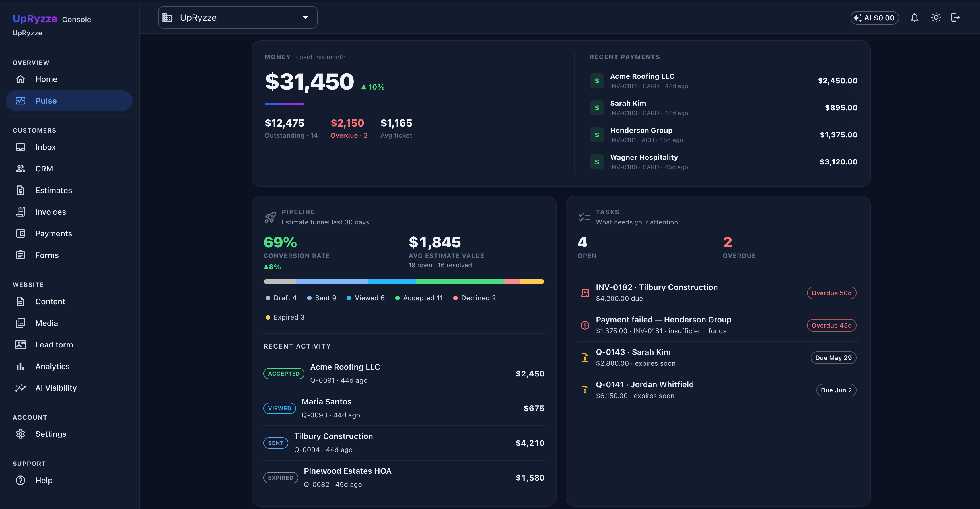Click the Analytics bar chart icon
The image size is (980, 509).
tap(20, 367)
